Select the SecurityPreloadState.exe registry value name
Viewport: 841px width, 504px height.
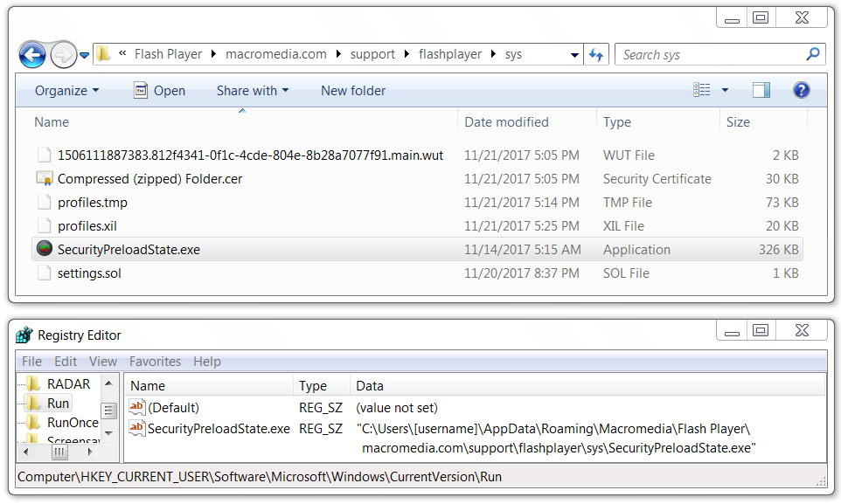219,428
